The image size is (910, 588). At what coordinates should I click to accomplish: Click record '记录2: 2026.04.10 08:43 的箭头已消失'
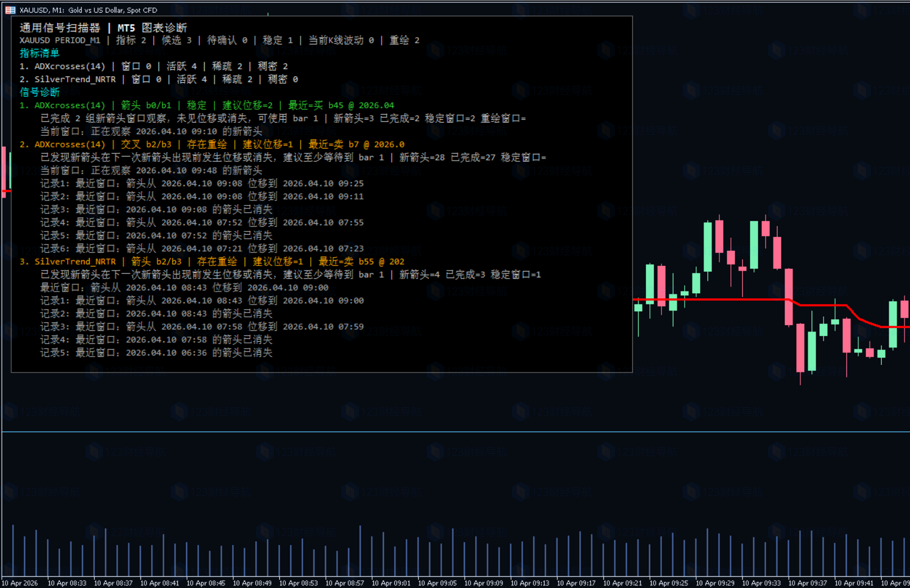click(x=156, y=314)
